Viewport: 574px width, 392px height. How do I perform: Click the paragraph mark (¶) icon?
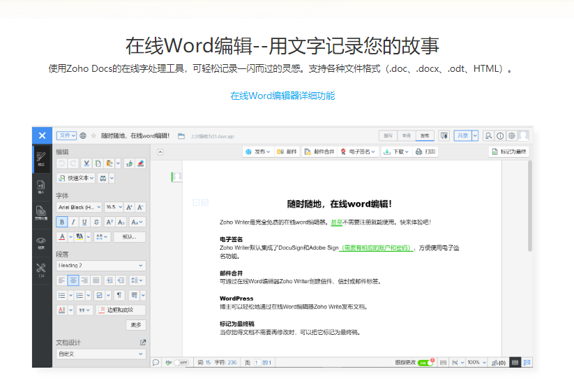pyautogui.click(x=119, y=295)
